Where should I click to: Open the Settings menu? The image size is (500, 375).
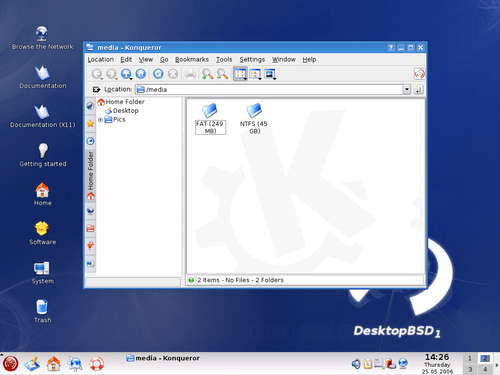[252, 59]
